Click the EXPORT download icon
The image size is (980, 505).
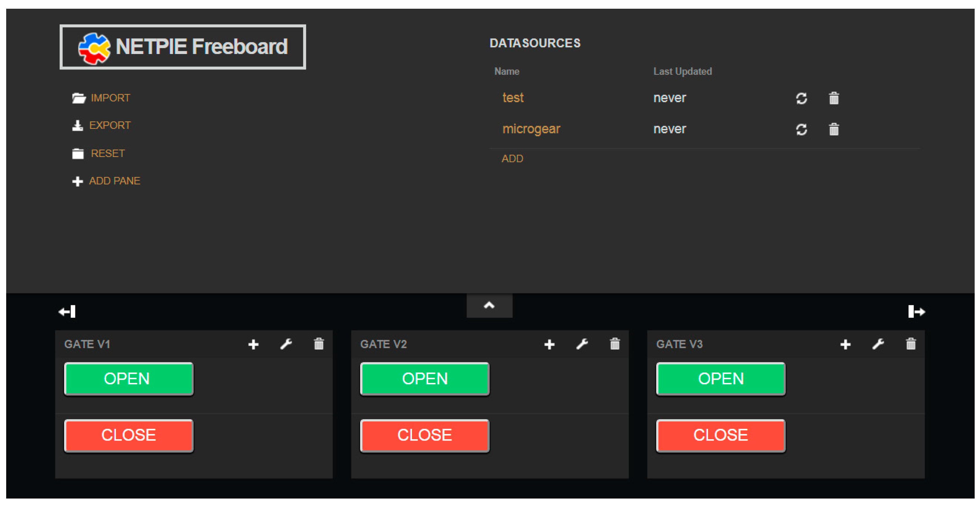click(x=78, y=126)
